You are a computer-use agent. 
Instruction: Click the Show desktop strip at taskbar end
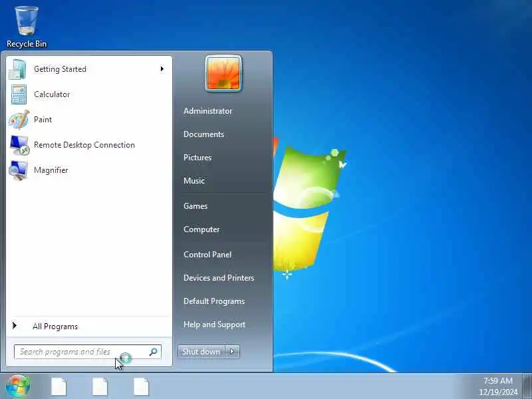pos(527,386)
